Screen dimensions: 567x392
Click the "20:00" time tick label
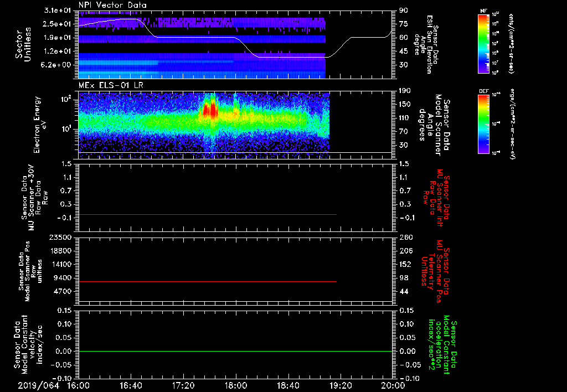[x=393, y=385]
